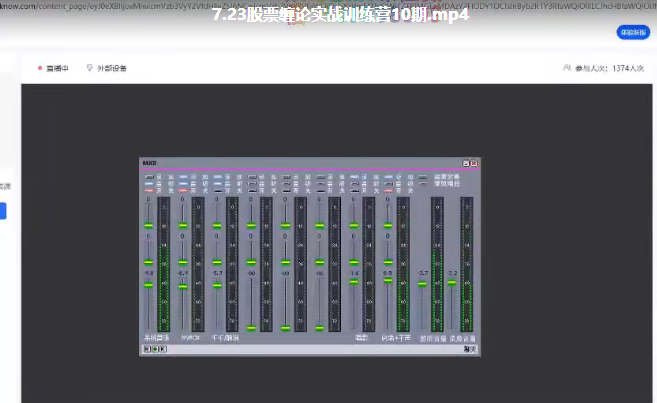The width and height of the screenshot is (657, 403).
Task: Close the MX8 mixer window
Action: [x=474, y=163]
